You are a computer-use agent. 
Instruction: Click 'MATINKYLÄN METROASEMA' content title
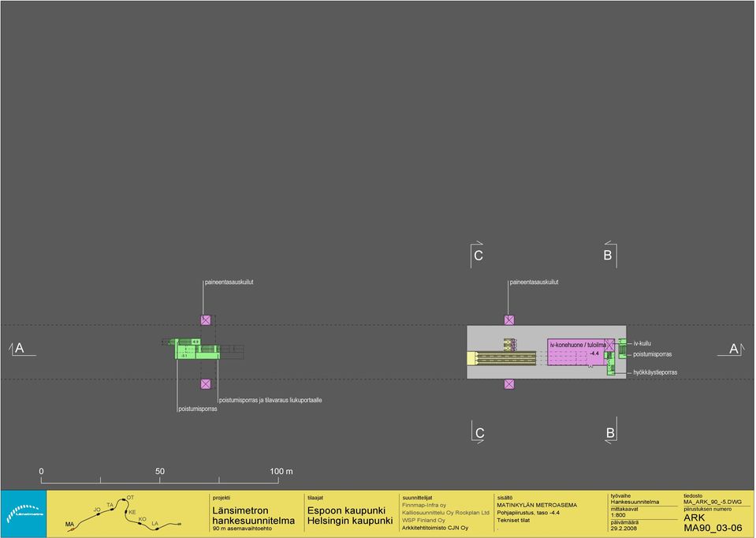(x=537, y=505)
